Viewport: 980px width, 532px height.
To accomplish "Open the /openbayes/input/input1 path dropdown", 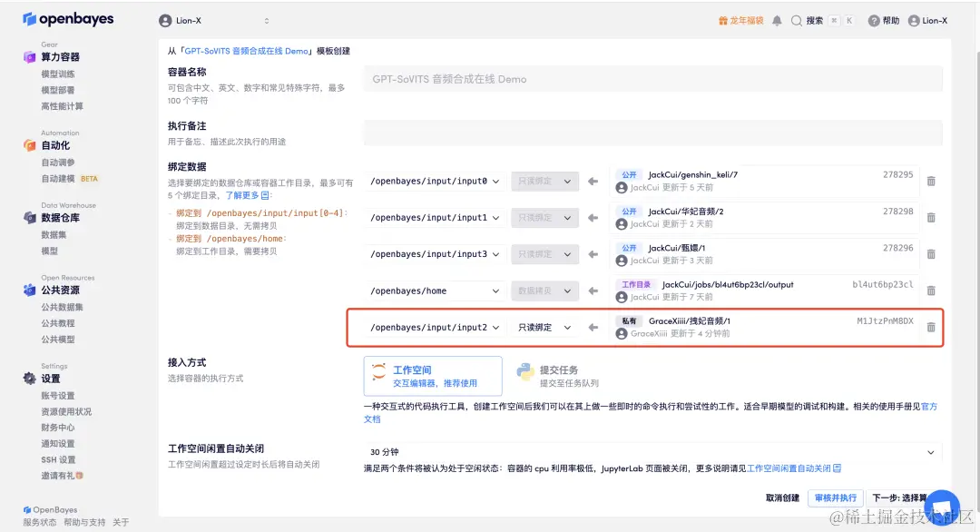I will click(x=435, y=218).
